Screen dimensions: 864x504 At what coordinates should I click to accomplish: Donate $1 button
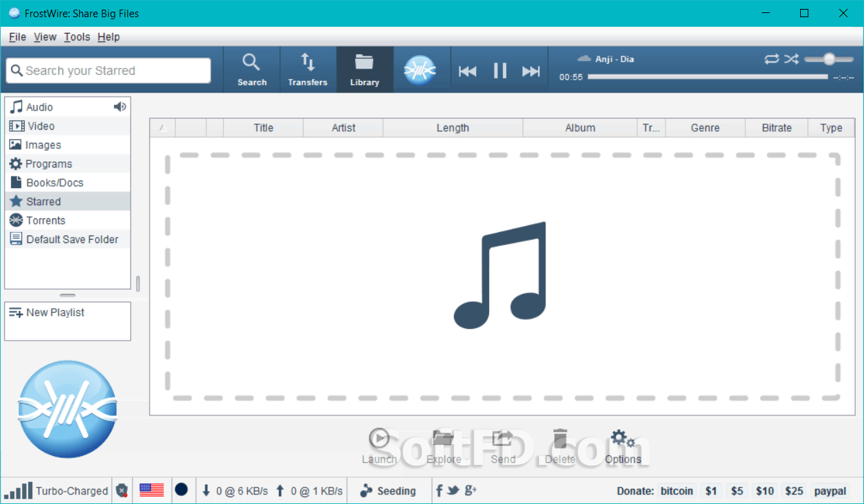712,491
